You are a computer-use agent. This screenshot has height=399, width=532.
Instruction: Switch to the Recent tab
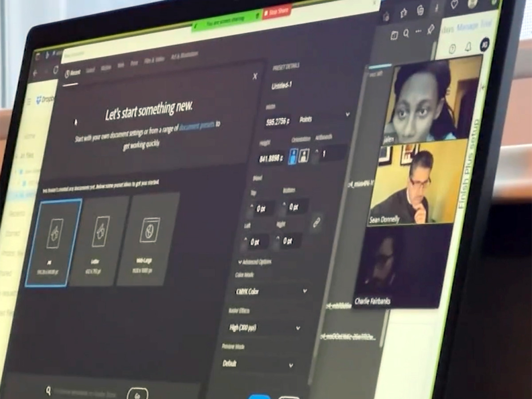pos(72,73)
